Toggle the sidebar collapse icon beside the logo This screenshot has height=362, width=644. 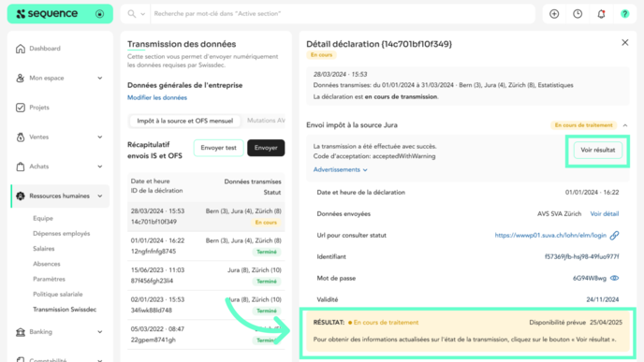pos(100,14)
